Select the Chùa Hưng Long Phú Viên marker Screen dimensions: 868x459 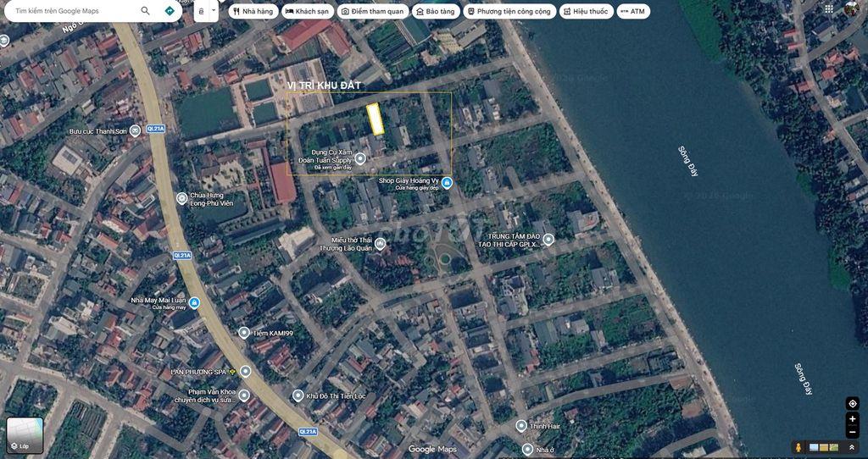click(x=181, y=198)
